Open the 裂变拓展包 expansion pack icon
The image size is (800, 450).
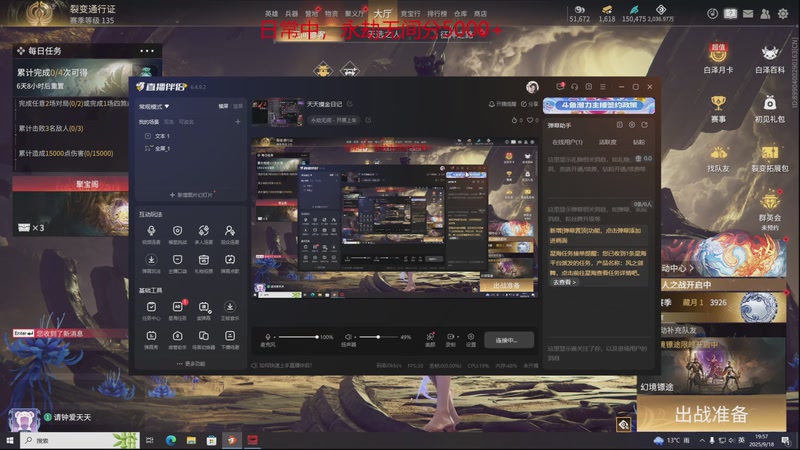(x=769, y=153)
